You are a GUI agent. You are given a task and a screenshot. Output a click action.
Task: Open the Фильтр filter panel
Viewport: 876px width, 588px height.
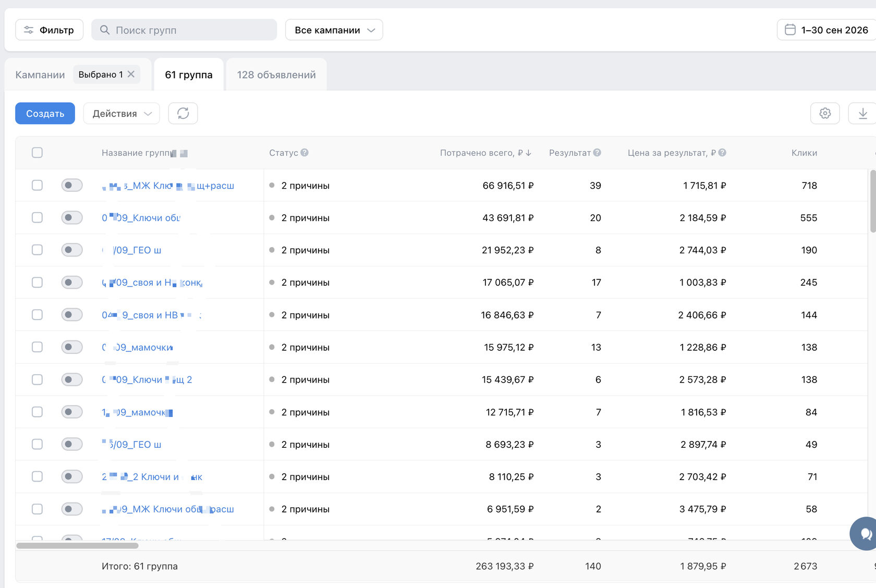[x=49, y=30]
